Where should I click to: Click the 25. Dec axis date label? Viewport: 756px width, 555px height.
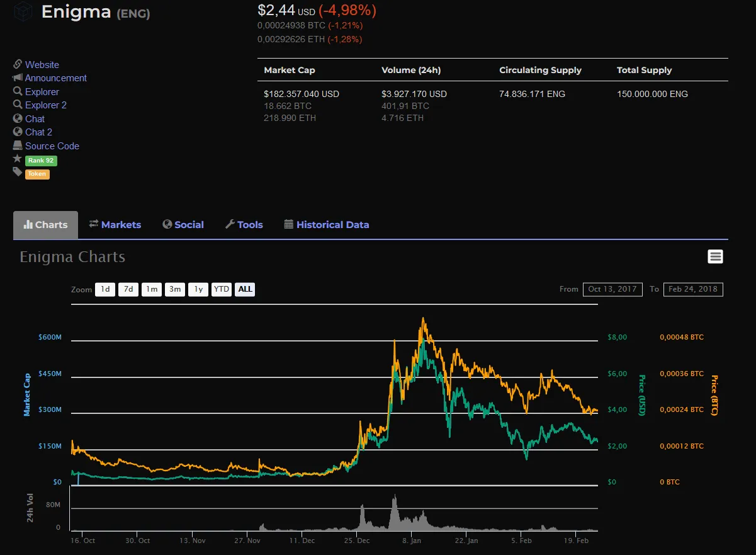(x=358, y=541)
